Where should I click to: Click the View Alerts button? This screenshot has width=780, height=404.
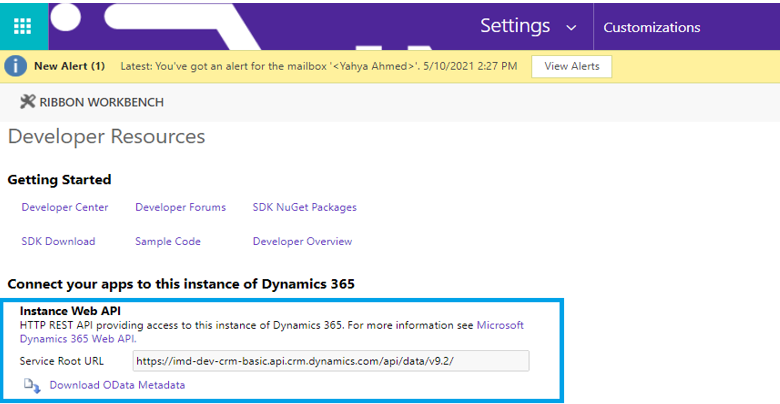point(571,66)
